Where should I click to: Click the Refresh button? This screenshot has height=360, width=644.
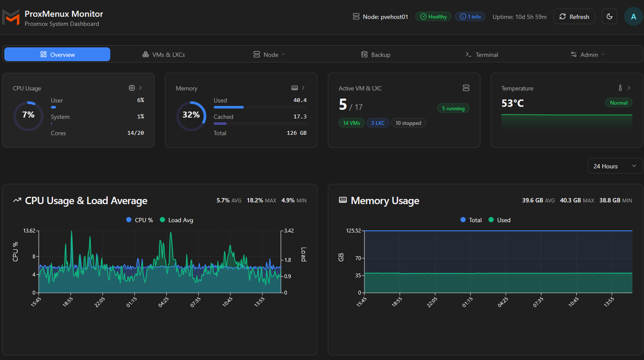pos(574,16)
